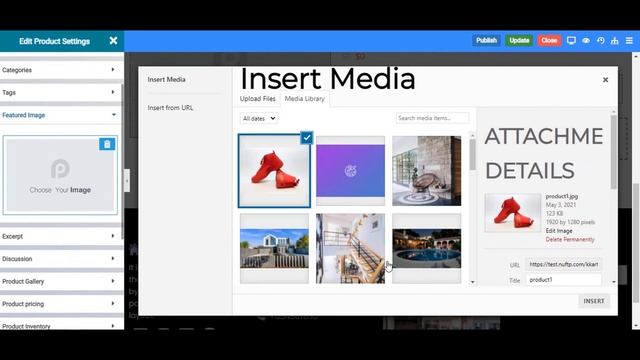This screenshot has height=360, width=640.
Task: Click the media grid scrollbar thumb
Action: [x=473, y=154]
